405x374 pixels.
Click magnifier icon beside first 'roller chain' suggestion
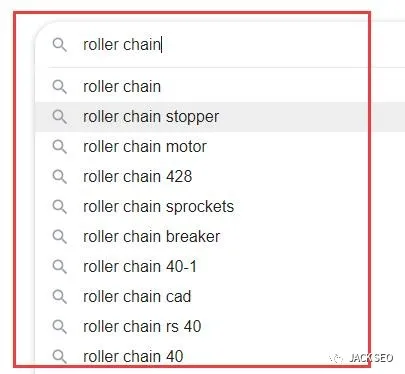pos(60,87)
